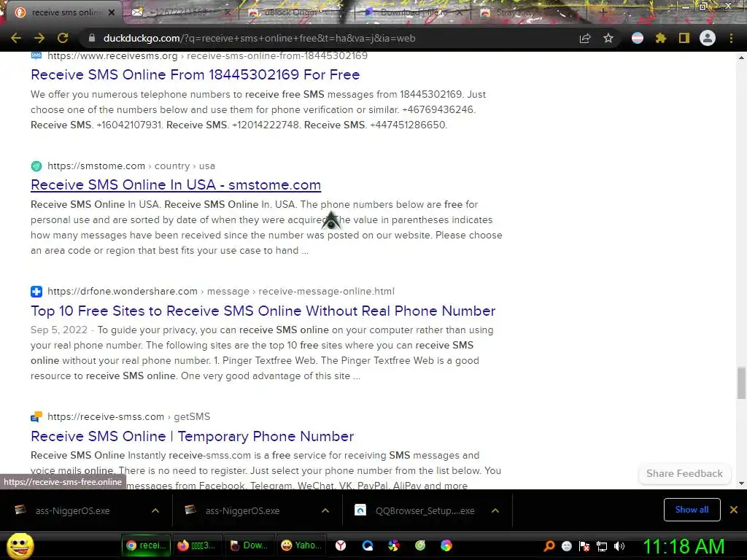Image resolution: width=747 pixels, height=560 pixels.
Task: Close the 'receive sms online' tab
Action: click(112, 12)
